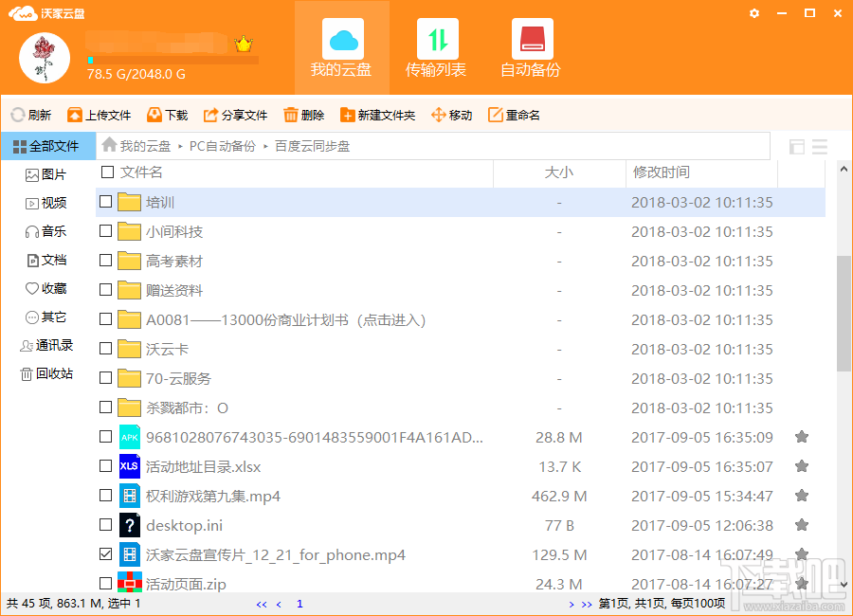
Task: Open 回收站 recycle bin
Action: click(45, 373)
